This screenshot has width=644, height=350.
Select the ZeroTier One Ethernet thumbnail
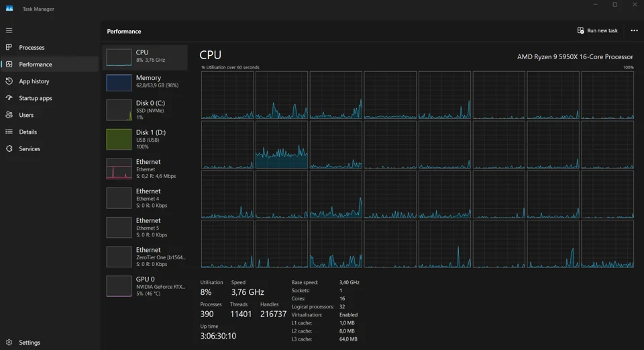119,257
